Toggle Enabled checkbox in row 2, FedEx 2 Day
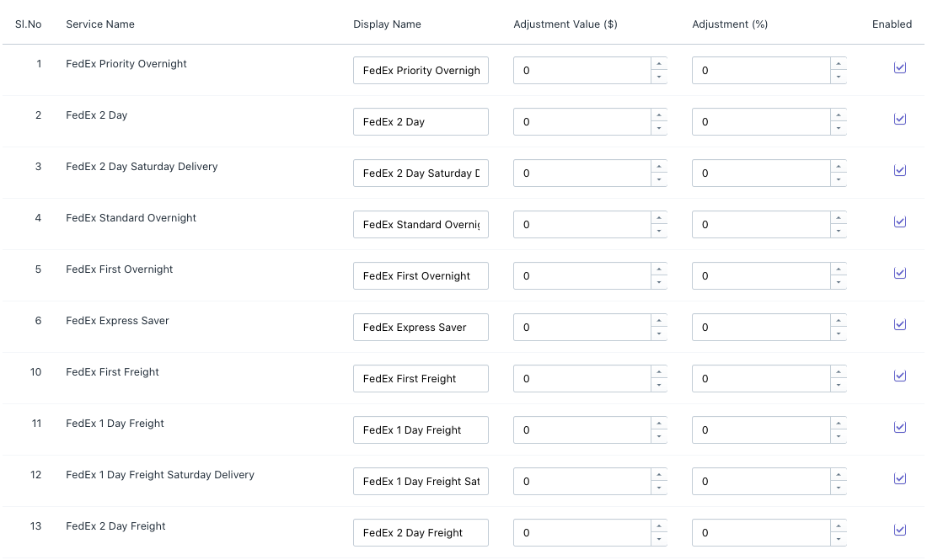The image size is (938, 560). [x=900, y=119]
